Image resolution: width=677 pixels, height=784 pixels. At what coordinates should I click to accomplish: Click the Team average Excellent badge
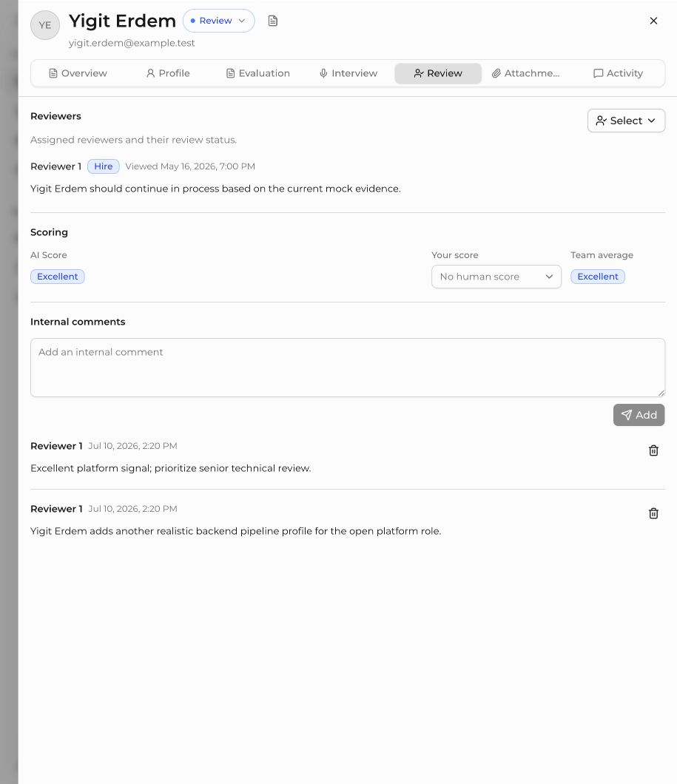coord(598,277)
